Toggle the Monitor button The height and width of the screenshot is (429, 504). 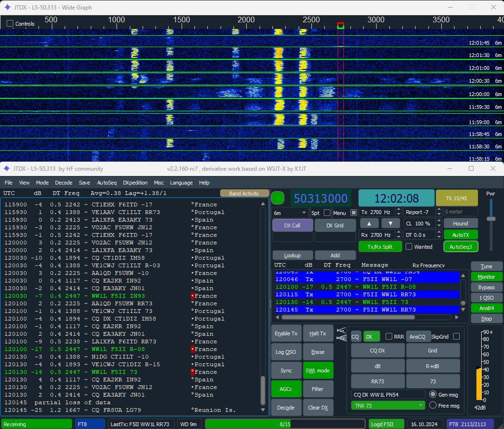click(486, 276)
